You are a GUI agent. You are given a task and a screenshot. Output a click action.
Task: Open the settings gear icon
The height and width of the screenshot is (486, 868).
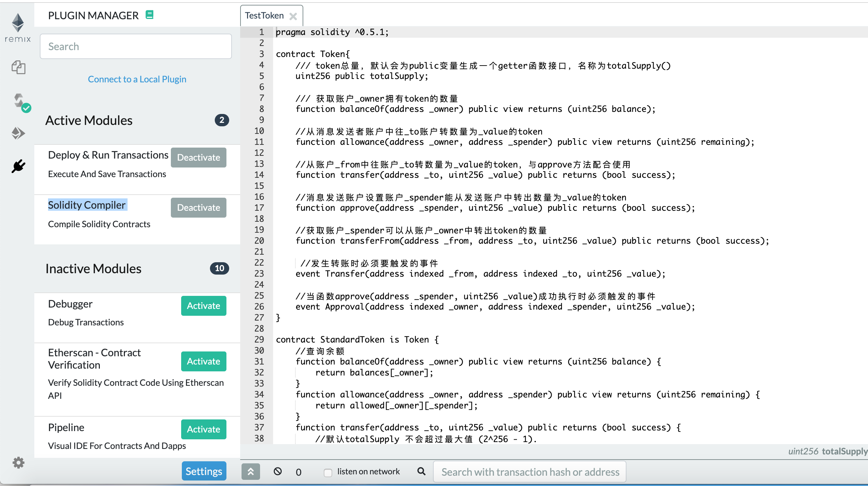(19, 463)
